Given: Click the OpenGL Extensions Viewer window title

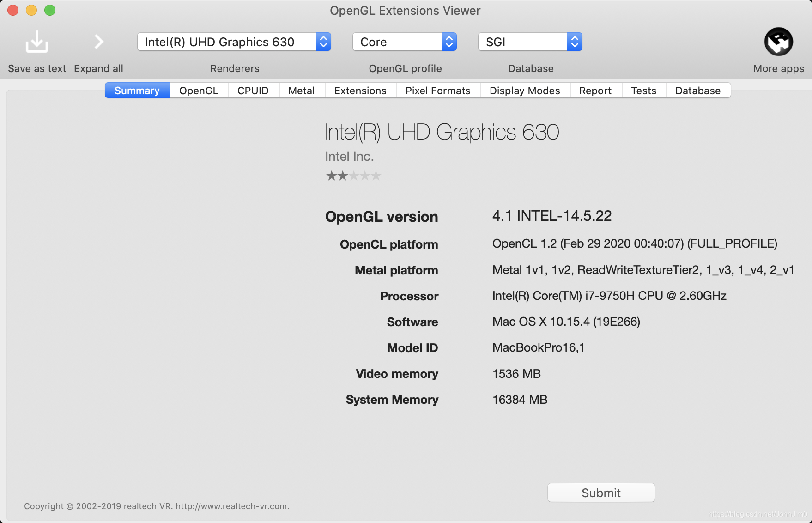Looking at the screenshot, I should (x=405, y=11).
